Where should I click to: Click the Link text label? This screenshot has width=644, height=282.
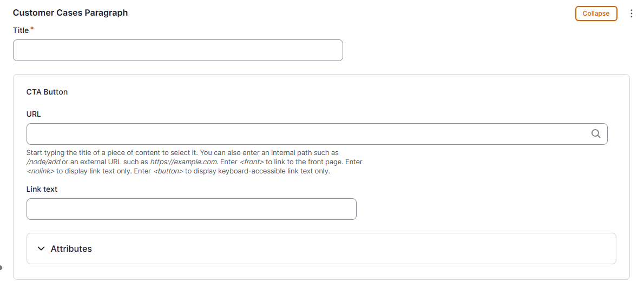(x=42, y=189)
